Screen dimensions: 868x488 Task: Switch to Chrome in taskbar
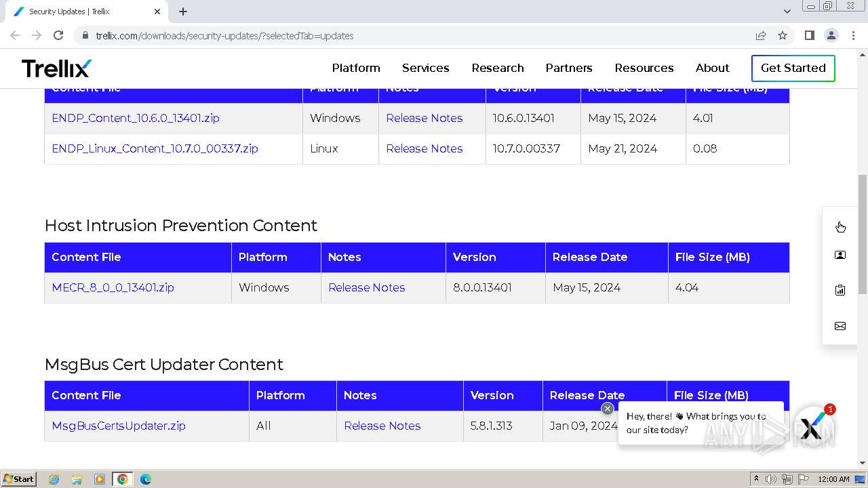point(123,479)
